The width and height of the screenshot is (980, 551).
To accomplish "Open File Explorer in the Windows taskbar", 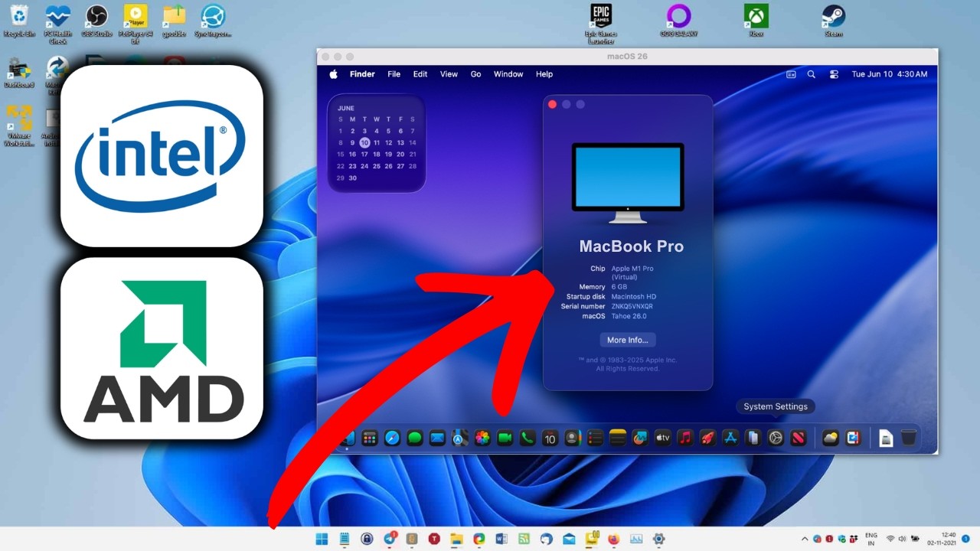I will [457, 539].
